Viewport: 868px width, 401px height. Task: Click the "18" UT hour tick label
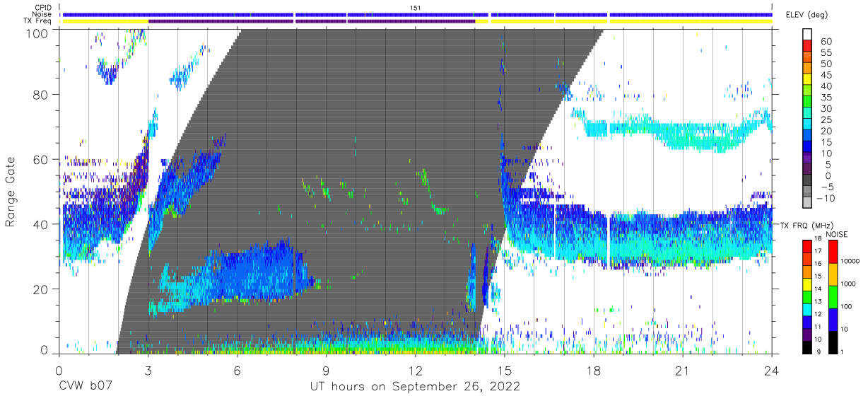pyautogui.click(x=594, y=370)
